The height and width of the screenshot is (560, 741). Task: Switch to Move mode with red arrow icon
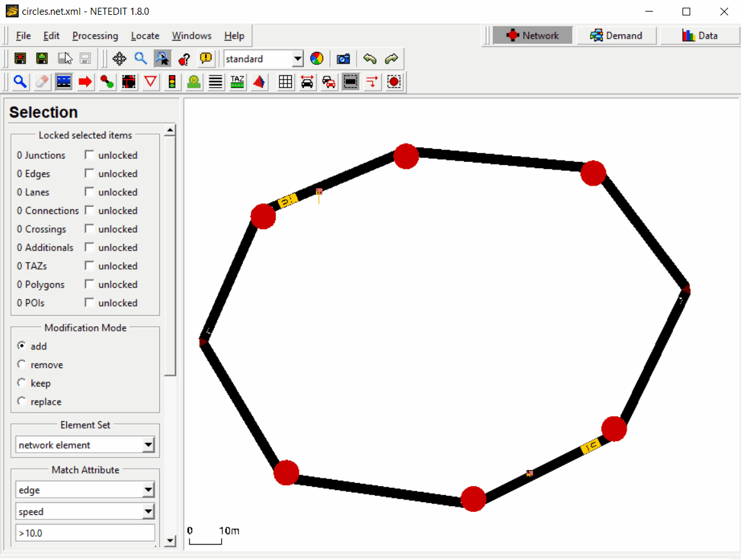click(x=85, y=82)
